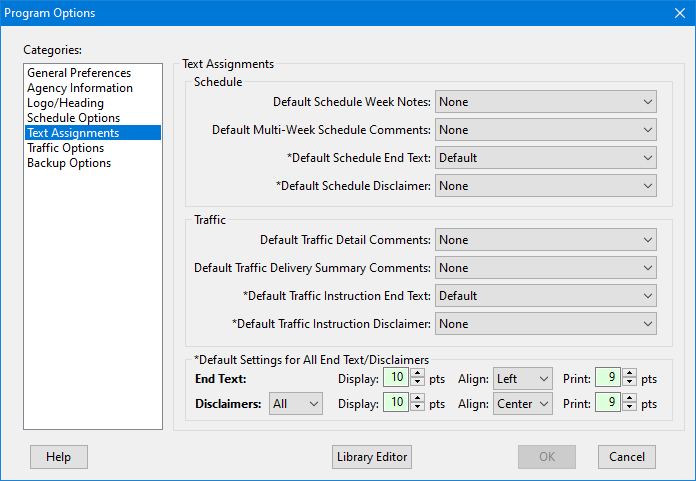Decrease End Text Display point size
This screenshot has height=481, width=696.
(x=417, y=382)
